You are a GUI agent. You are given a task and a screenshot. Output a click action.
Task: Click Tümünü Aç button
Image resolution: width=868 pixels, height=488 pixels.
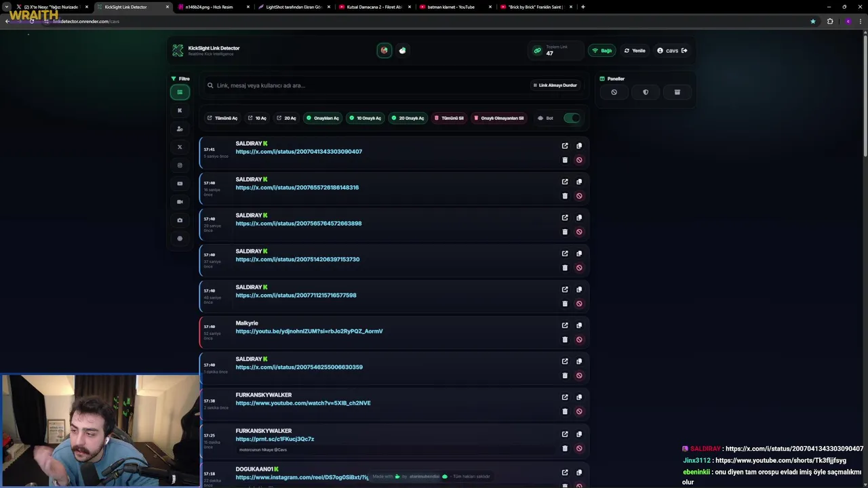(222, 118)
